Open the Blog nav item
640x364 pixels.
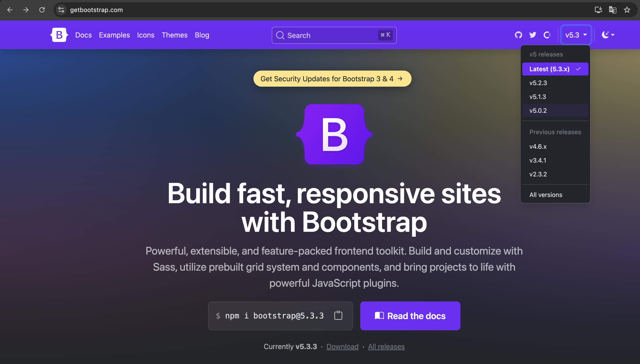click(202, 35)
